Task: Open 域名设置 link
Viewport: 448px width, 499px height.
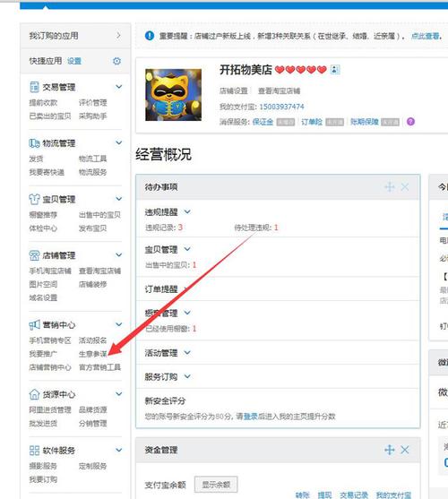Action: click(x=43, y=297)
